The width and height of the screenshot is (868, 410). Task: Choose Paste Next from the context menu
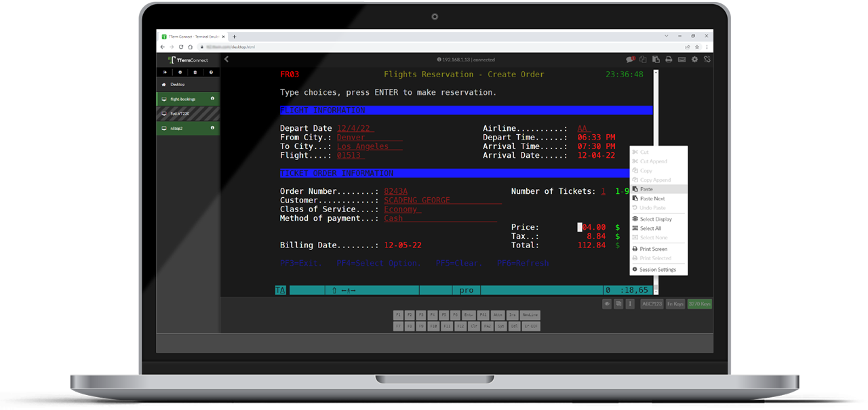658,199
